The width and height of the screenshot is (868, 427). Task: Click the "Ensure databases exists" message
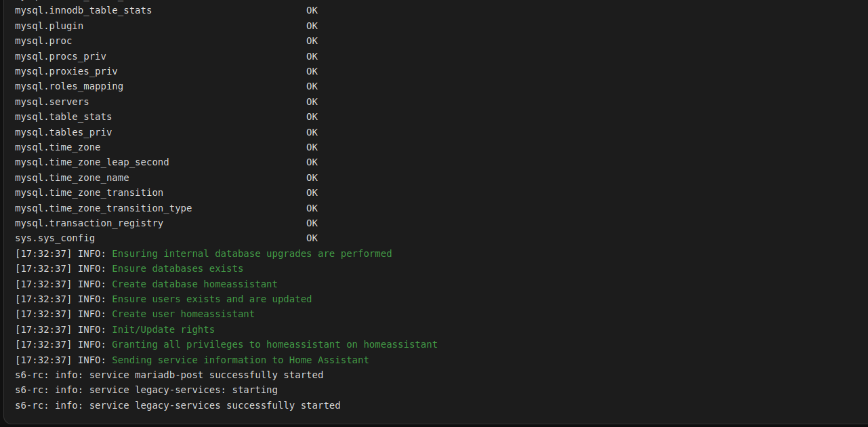(178, 268)
